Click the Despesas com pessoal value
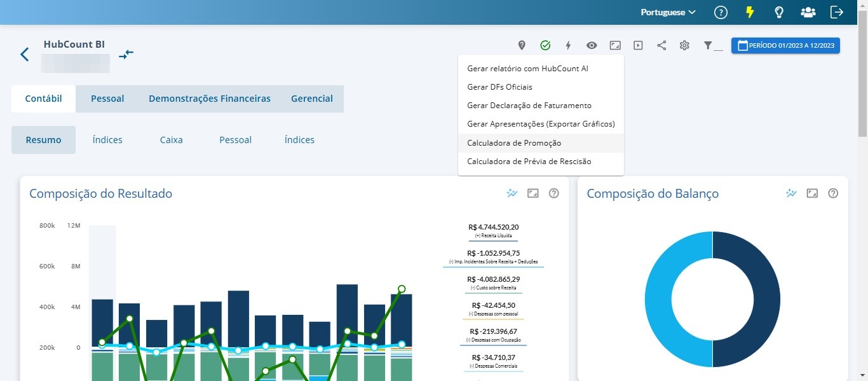Screen dimensions: 868x381 point(493,305)
